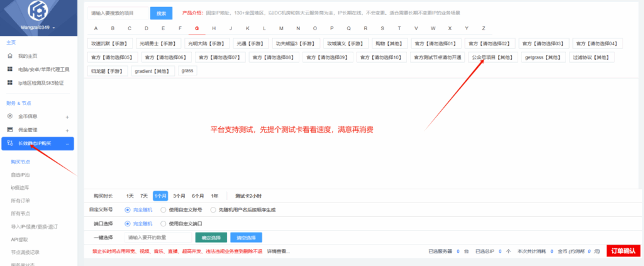
Task: Select project getgrass【其他】
Action: tap(543, 57)
